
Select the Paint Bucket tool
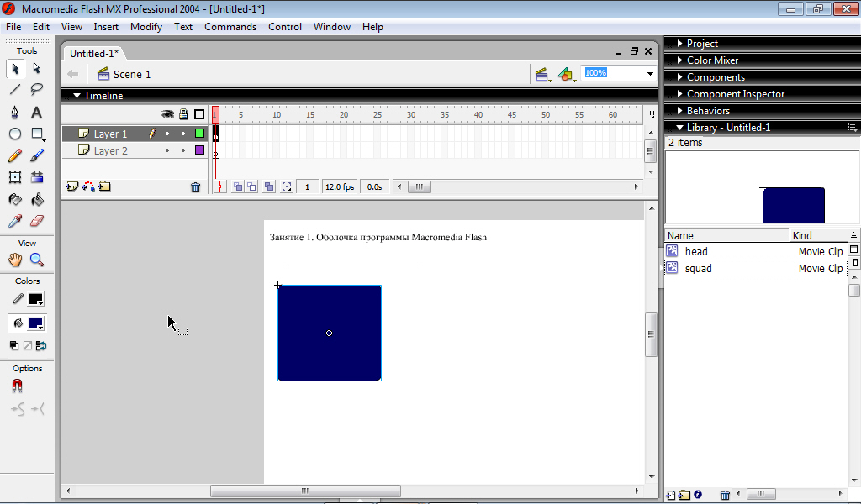click(36, 200)
